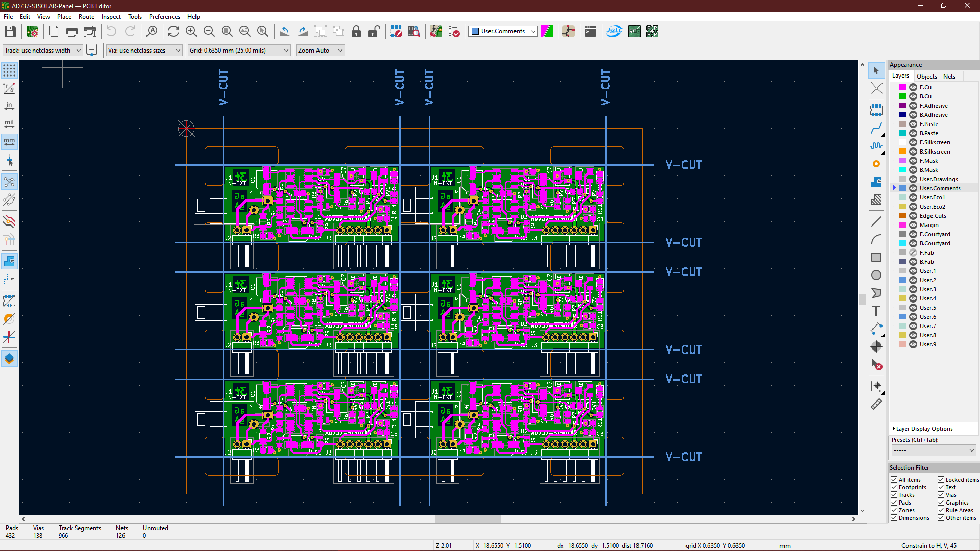Select the Route Tracks tool
The image size is (980, 551).
point(877,129)
